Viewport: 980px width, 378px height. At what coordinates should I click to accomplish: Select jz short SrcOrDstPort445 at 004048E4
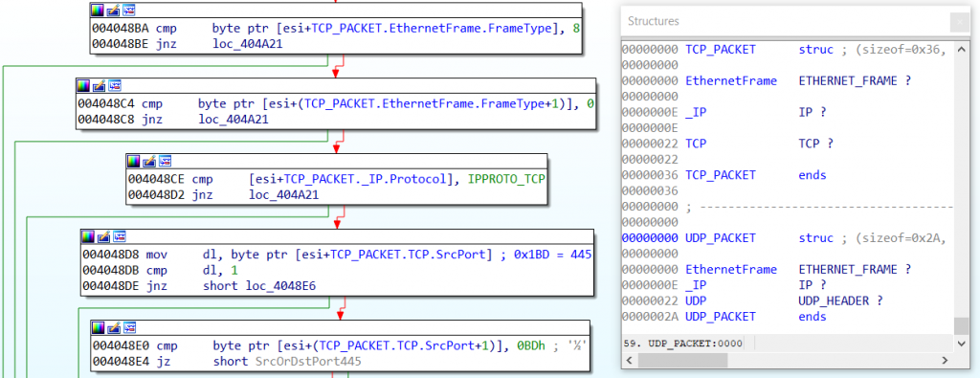(227, 361)
